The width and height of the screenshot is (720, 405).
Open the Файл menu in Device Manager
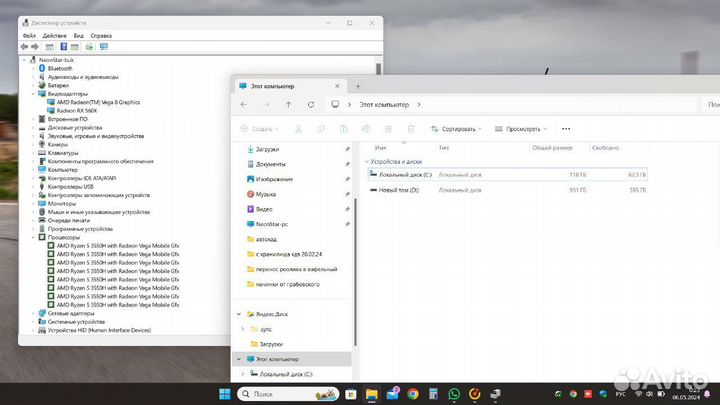(29, 35)
